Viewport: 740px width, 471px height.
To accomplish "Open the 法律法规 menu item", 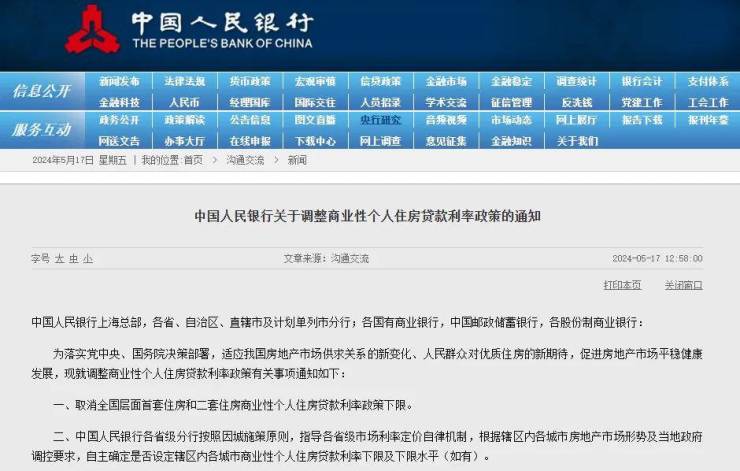I will pos(185,82).
